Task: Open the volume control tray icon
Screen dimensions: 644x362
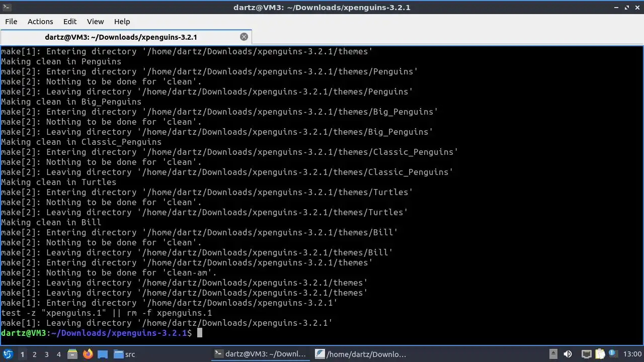Action: (x=568, y=354)
